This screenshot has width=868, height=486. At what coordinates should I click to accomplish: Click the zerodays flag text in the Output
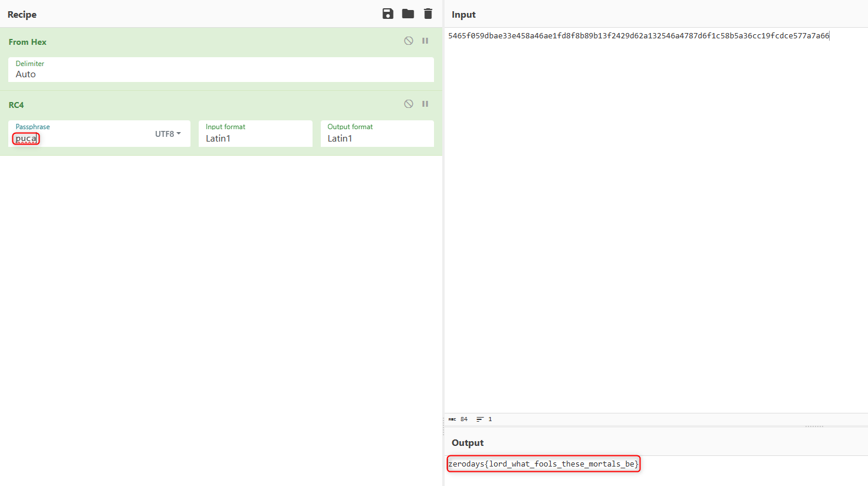543,464
